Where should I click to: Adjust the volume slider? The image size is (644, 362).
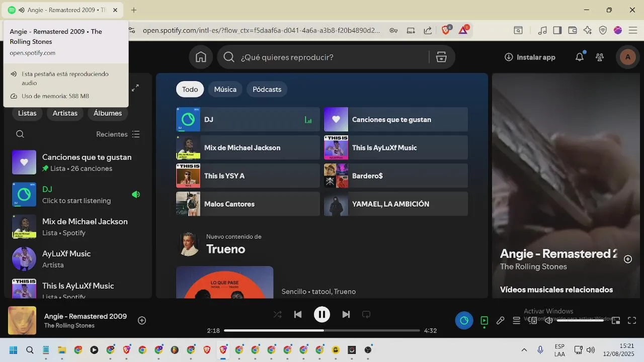point(580,320)
